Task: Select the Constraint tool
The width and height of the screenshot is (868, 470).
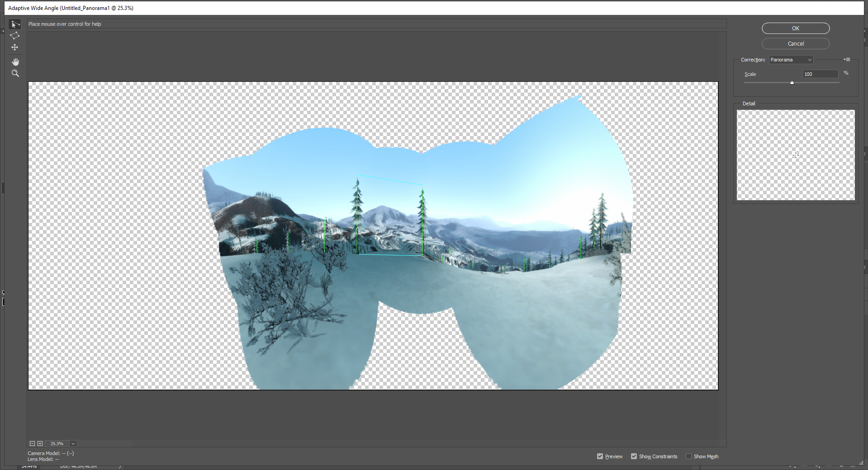Action: 14,24
